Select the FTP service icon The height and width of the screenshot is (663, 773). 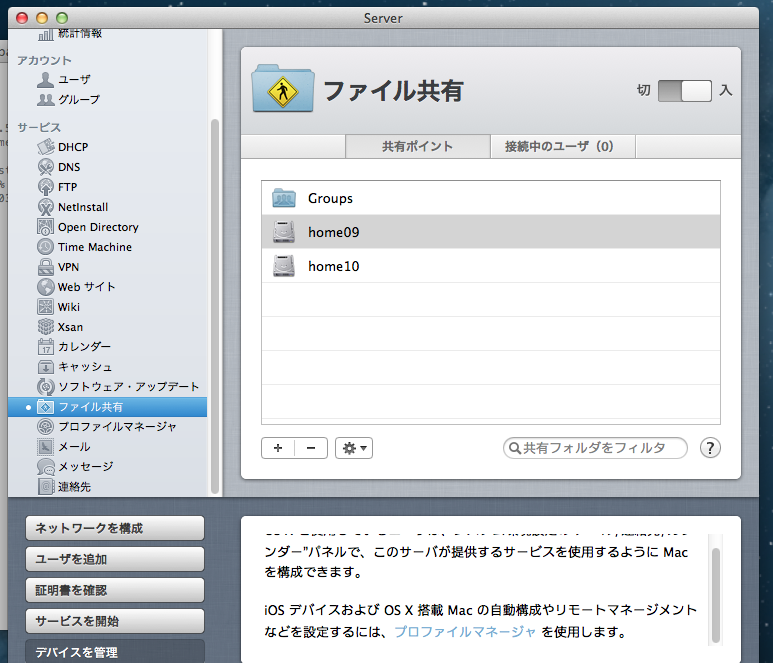[45, 187]
